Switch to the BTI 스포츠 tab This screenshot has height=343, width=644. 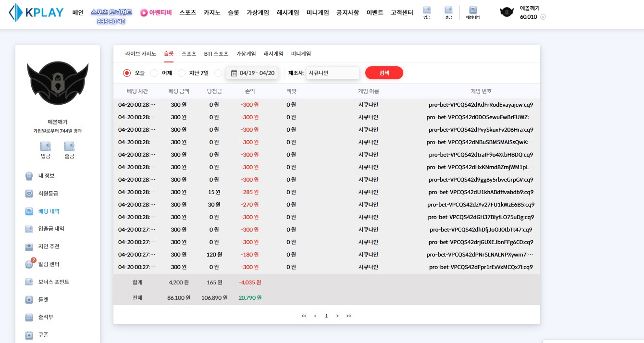pos(216,54)
